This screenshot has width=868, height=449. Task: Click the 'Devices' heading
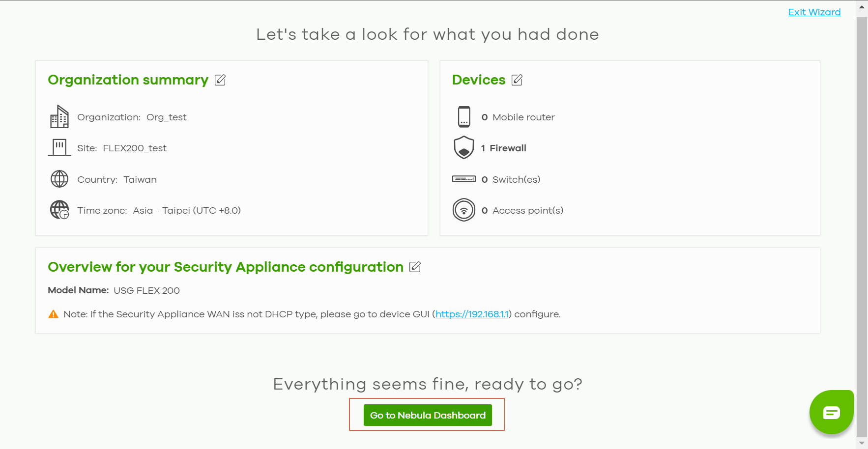tap(479, 80)
